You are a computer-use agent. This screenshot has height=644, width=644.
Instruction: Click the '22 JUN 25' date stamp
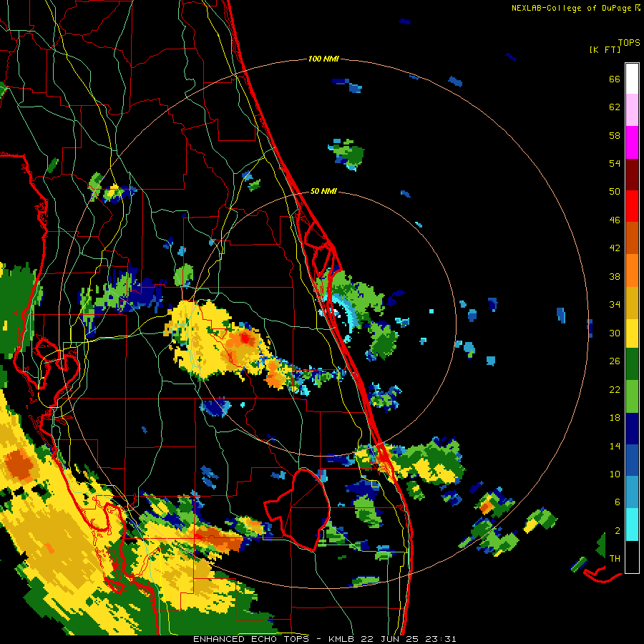[x=390, y=639]
